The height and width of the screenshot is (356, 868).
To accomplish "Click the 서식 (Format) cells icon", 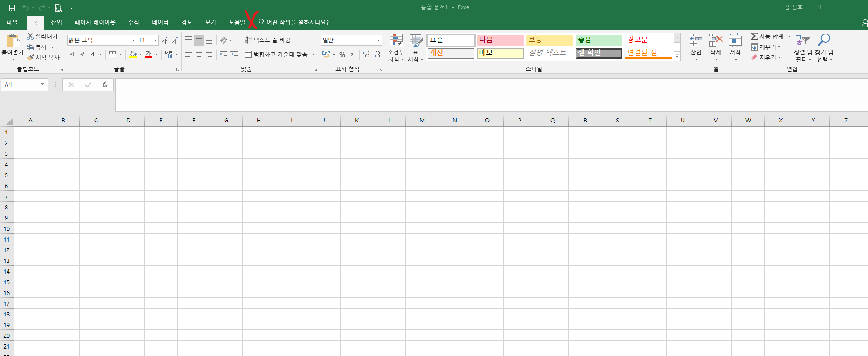I will pyautogui.click(x=735, y=40).
